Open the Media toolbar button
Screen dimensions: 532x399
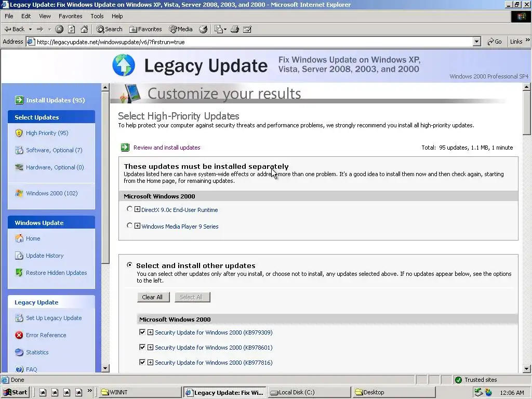point(181,29)
